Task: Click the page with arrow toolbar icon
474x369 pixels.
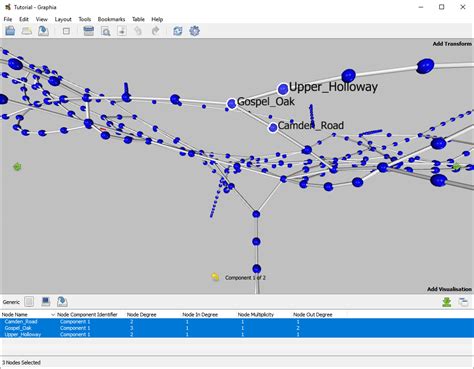Action: tap(122, 31)
